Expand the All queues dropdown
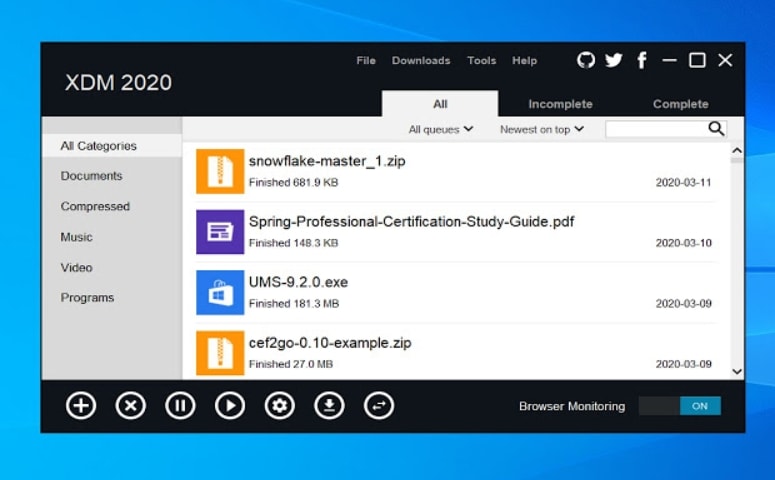This screenshot has width=775, height=480. [x=440, y=130]
